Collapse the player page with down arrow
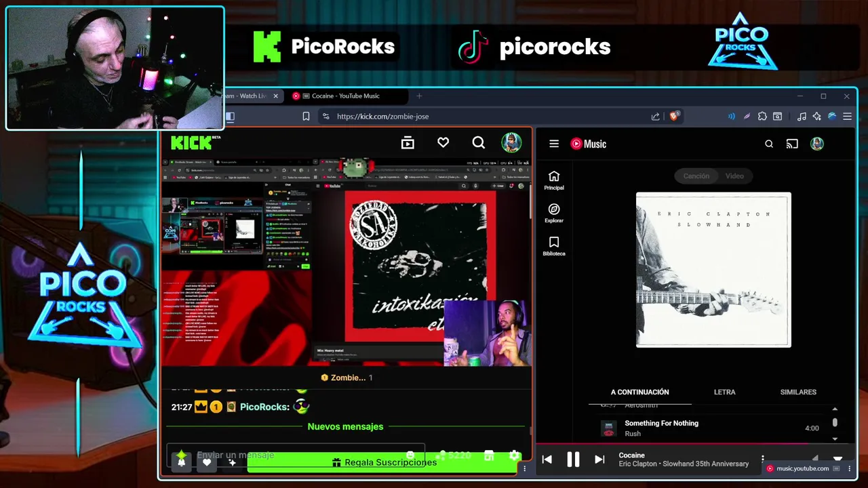 [x=837, y=459]
